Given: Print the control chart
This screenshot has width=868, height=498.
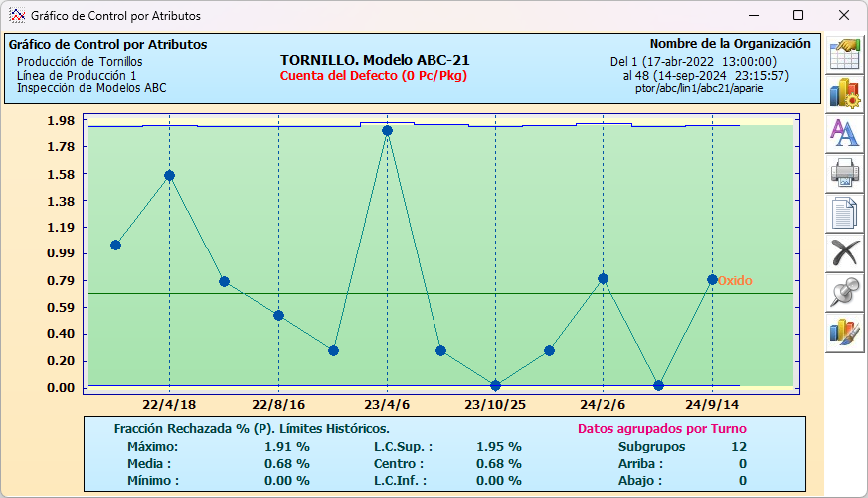Looking at the screenshot, I should tap(844, 173).
